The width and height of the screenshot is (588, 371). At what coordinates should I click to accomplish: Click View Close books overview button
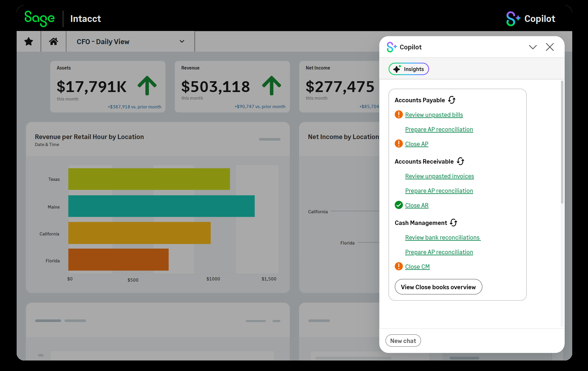(x=438, y=287)
